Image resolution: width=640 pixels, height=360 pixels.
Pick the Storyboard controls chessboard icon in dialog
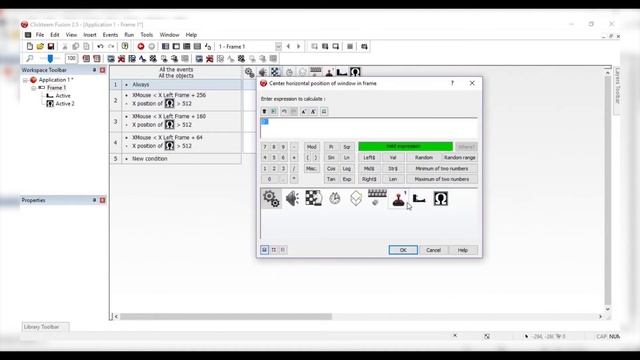(313, 198)
